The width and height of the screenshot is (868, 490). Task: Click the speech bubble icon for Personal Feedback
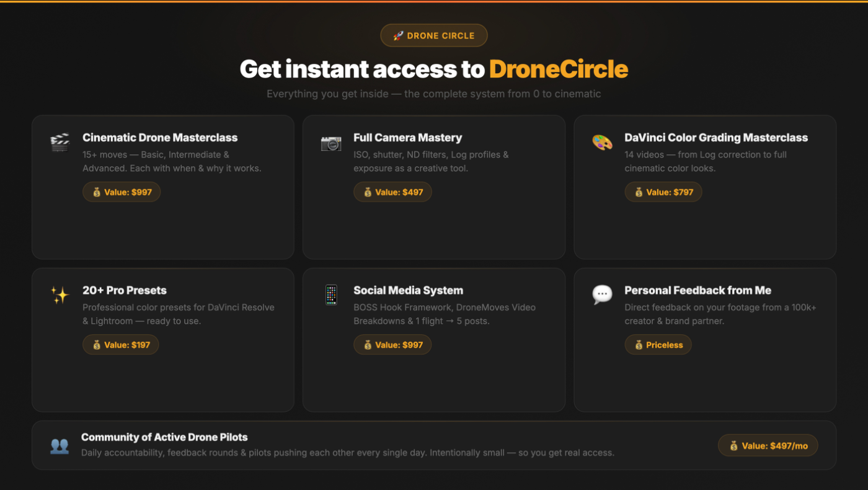point(602,295)
